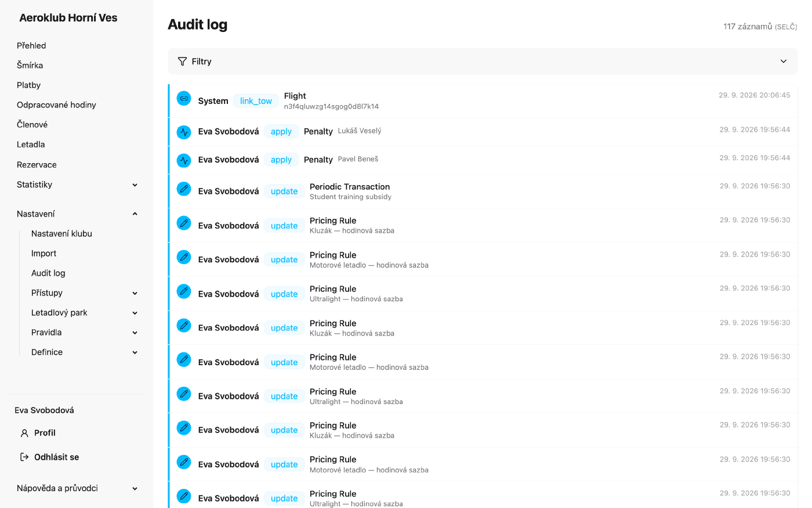Click the link_tow action badge
Screen dimensions: 812x508
click(x=256, y=101)
